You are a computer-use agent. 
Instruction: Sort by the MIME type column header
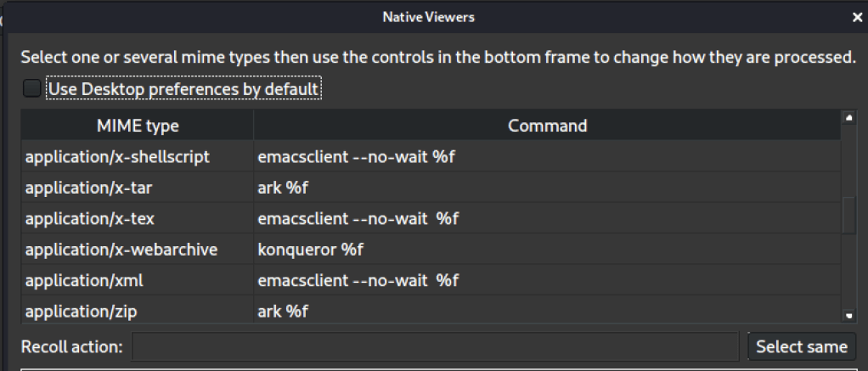pyautogui.click(x=138, y=126)
